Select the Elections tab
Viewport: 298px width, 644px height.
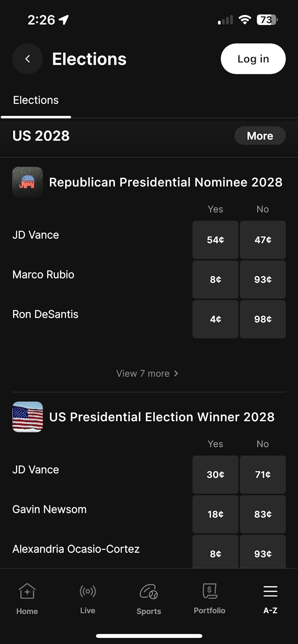click(x=36, y=100)
